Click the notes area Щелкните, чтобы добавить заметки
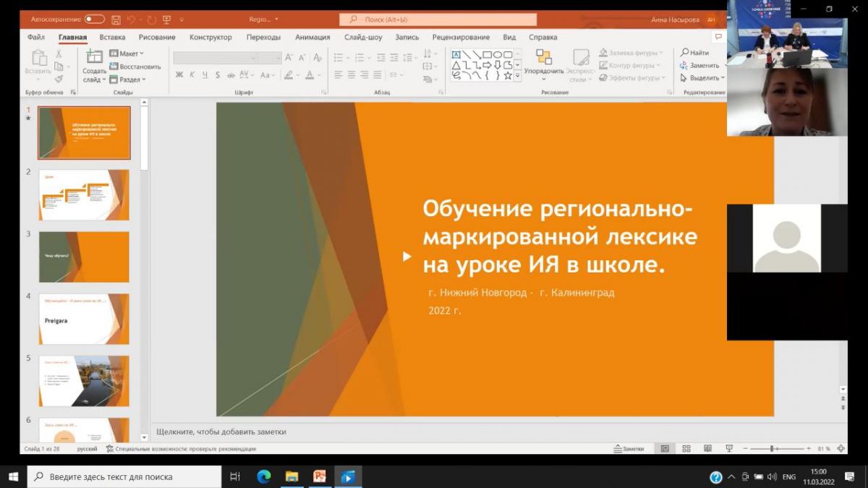 221,432
